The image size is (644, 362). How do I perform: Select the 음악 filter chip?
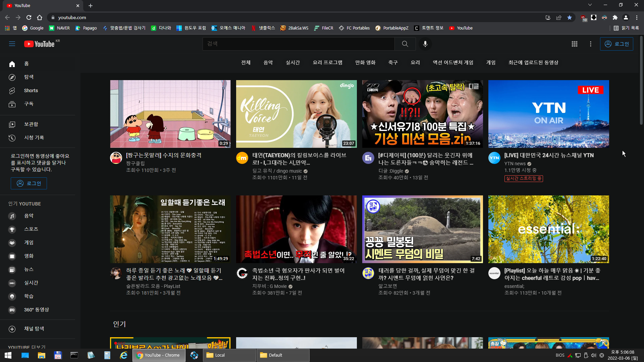tap(268, 63)
